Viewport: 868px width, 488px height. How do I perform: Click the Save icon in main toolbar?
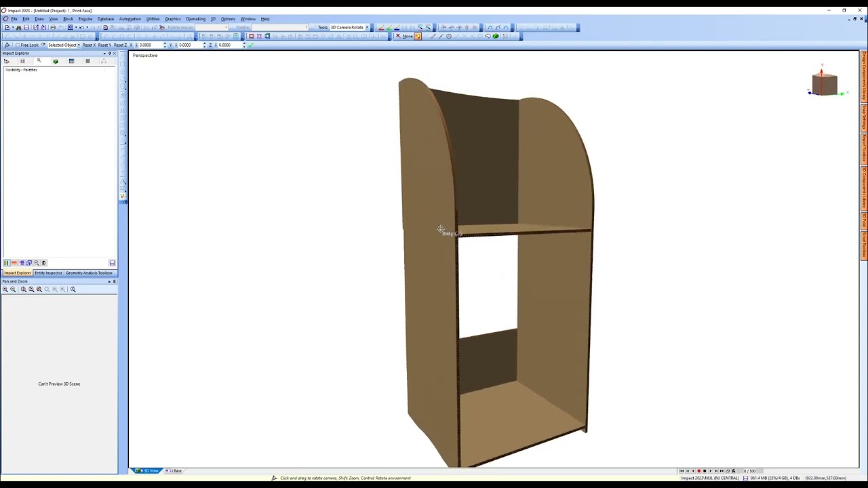26,28
